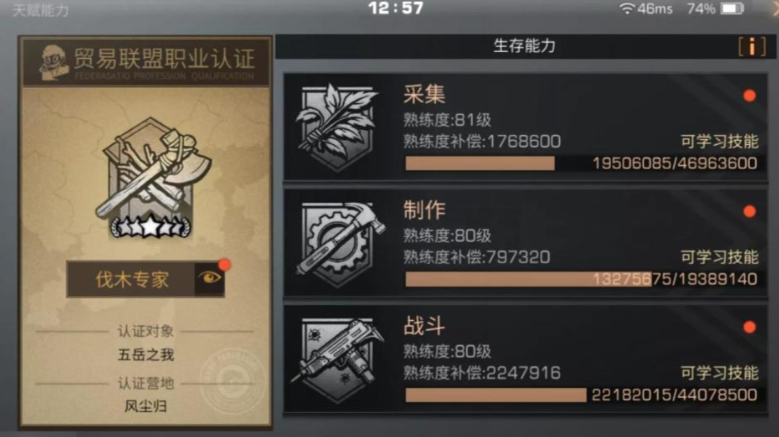Tap the mascot icon beside 贸易联盟职业认证

[x=54, y=63]
